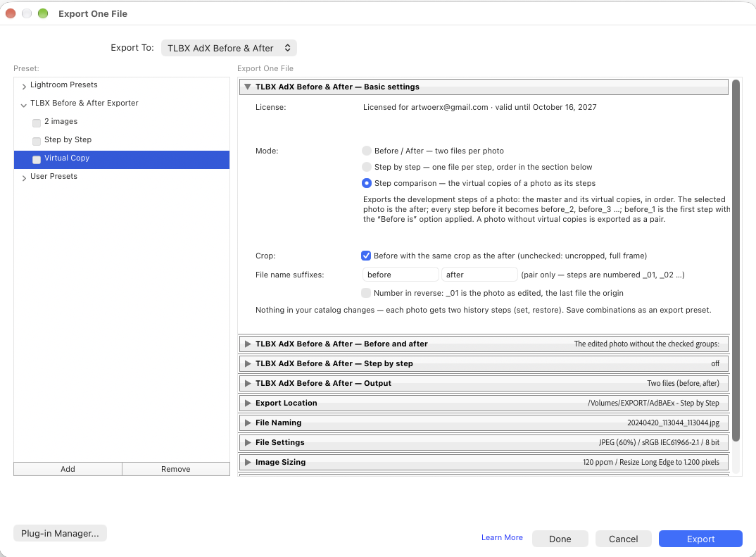Click the 120 ppcm resize summary text
The width and height of the screenshot is (756, 557).
tap(651, 462)
